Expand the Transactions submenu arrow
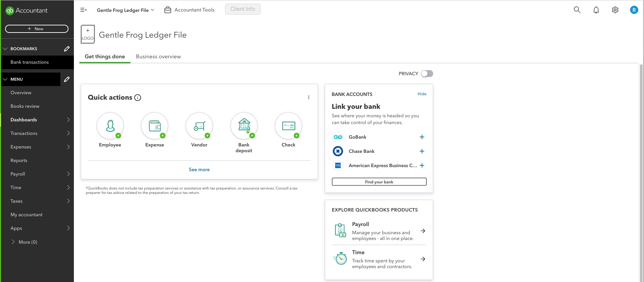The image size is (644, 282). 68,133
